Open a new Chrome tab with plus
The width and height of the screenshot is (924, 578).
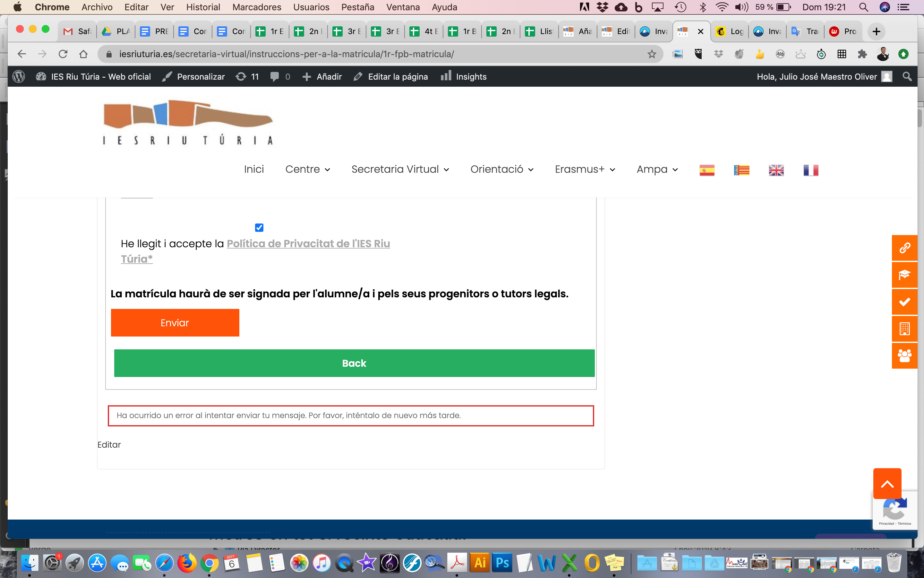[x=876, y=31]
